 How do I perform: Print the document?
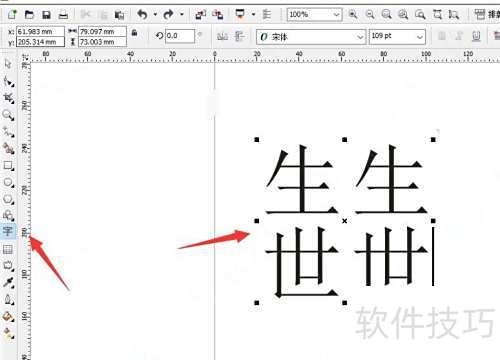point(63,15)
